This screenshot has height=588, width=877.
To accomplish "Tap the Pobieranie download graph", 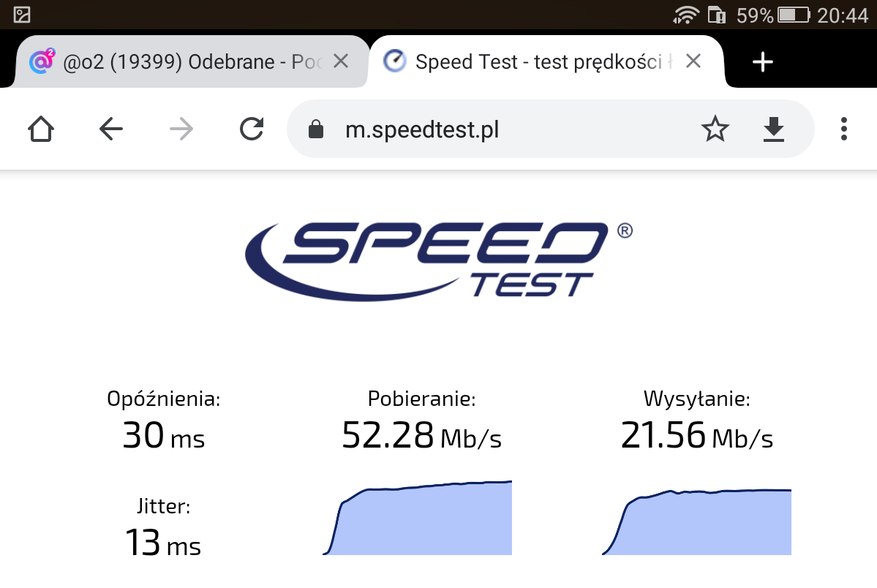I will [x=417, y=518].
